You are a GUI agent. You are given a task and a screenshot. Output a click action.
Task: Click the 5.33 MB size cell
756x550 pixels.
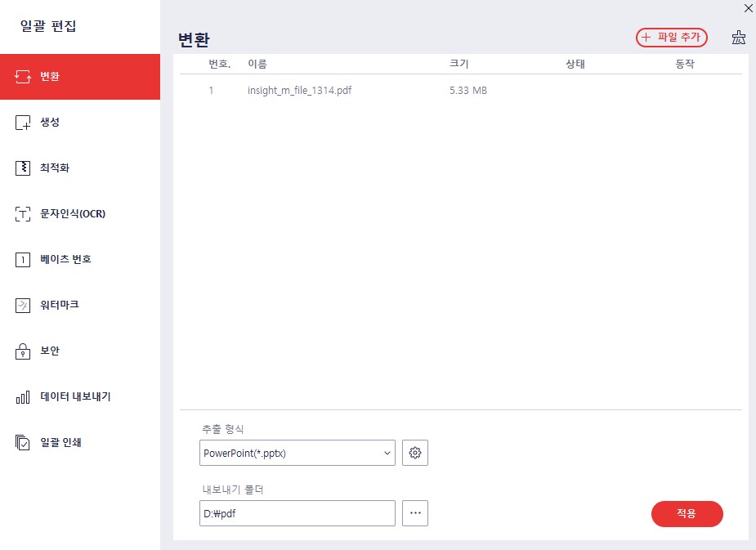point(468,91)
